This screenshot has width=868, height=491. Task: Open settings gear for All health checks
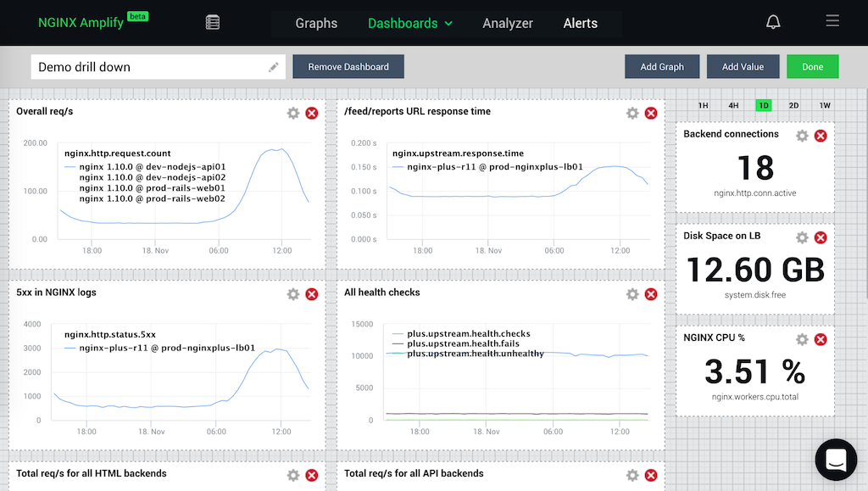click(x=632, y=294)
